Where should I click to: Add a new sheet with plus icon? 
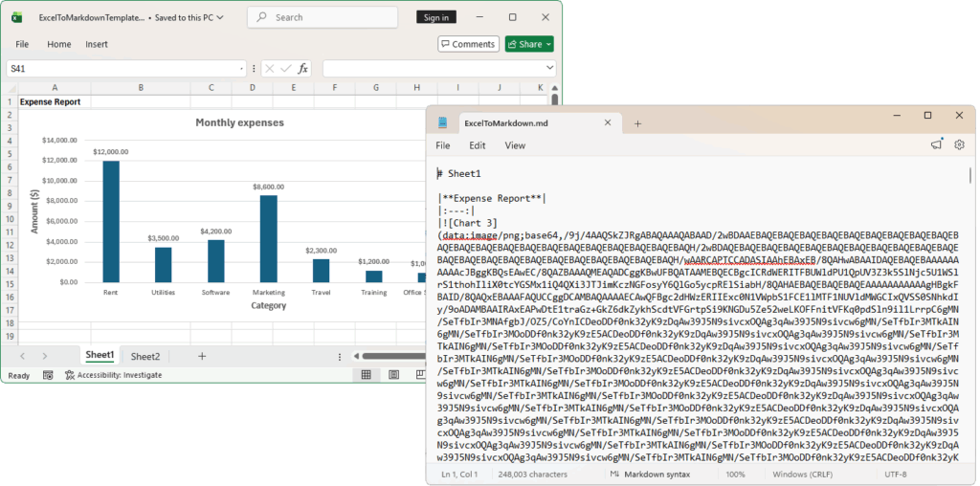click(x=202, y=356)
